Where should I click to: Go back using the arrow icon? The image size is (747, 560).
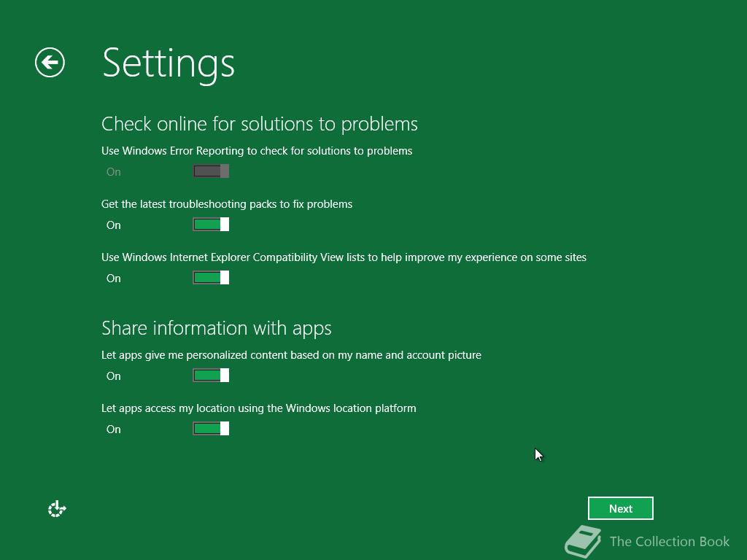50,63
